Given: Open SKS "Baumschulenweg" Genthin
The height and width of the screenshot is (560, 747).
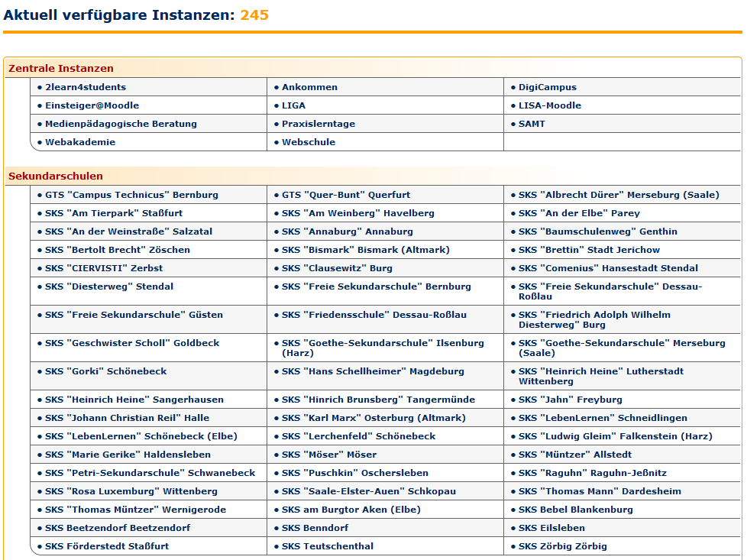Looking at the screenshot, I should [597, 231].
